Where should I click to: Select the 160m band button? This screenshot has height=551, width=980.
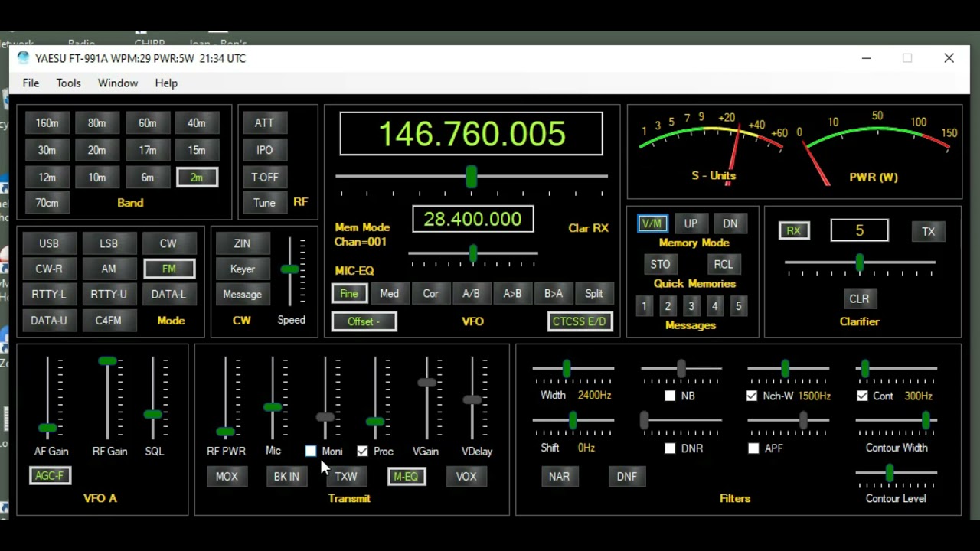point(47,122)
